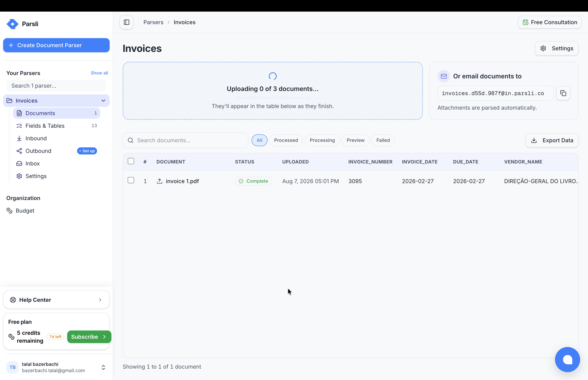The width and height of the screenshot is (588, 380).
Task: Click the Outbound share icon
Action: point(19,151)
